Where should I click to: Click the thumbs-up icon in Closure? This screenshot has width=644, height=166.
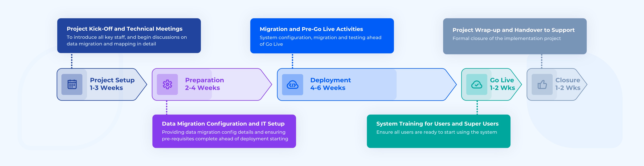click(x=542, y=84)
